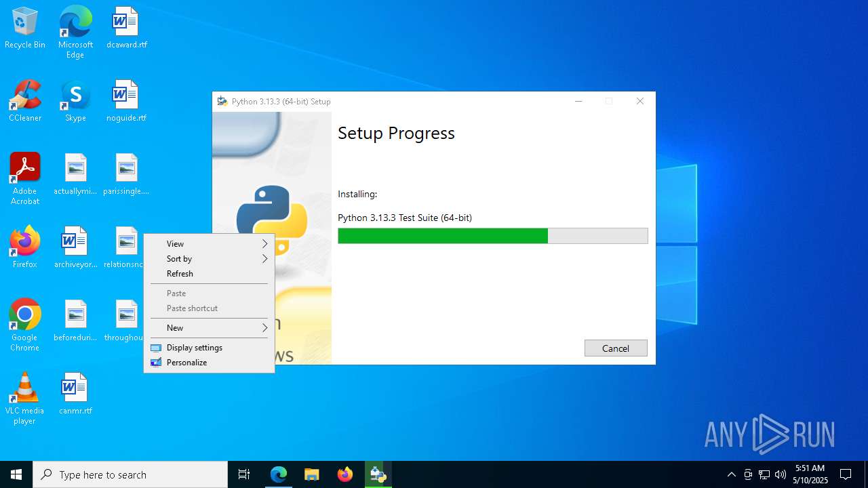Launch Firefox from the taskbar
Viewport: 868px width, 488px height.
tap(345, 474)
